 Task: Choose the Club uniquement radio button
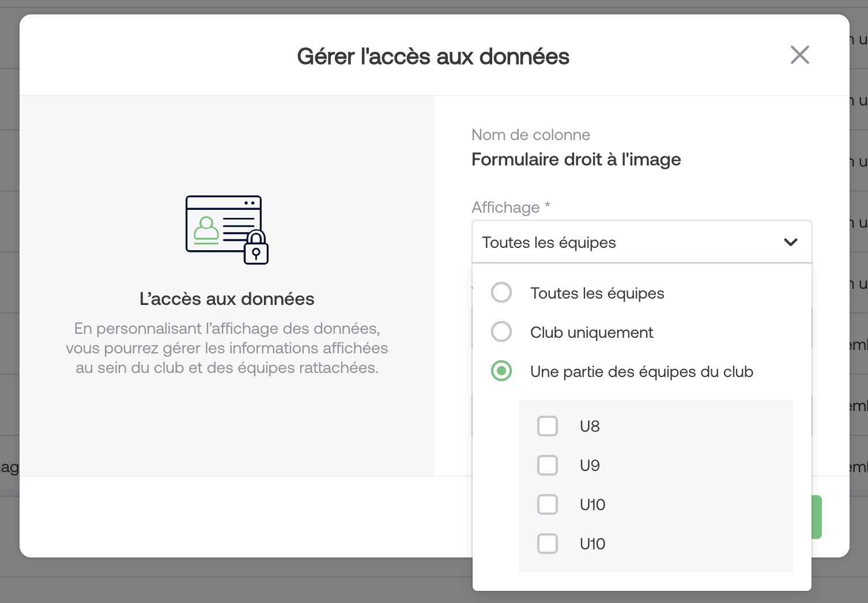[x=501, y=332]
